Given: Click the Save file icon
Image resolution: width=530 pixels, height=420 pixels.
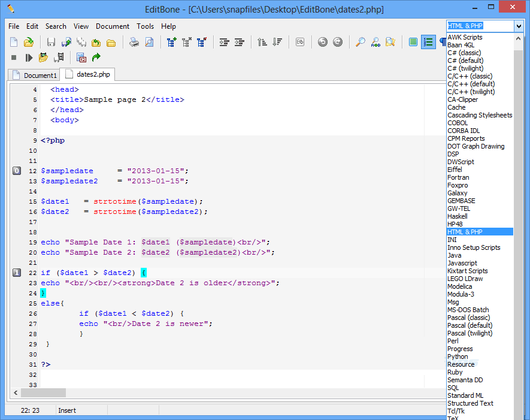Looking at the screenshot, I should pos(51,42).
